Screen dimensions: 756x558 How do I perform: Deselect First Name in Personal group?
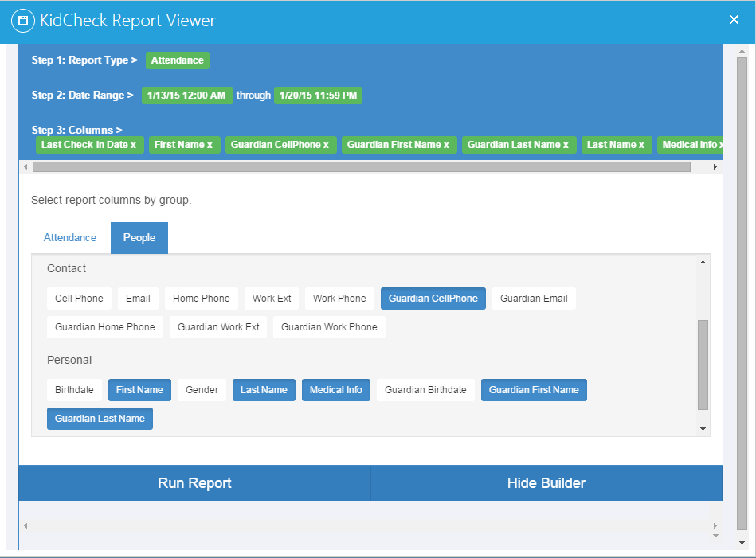[x=140, y=390]
